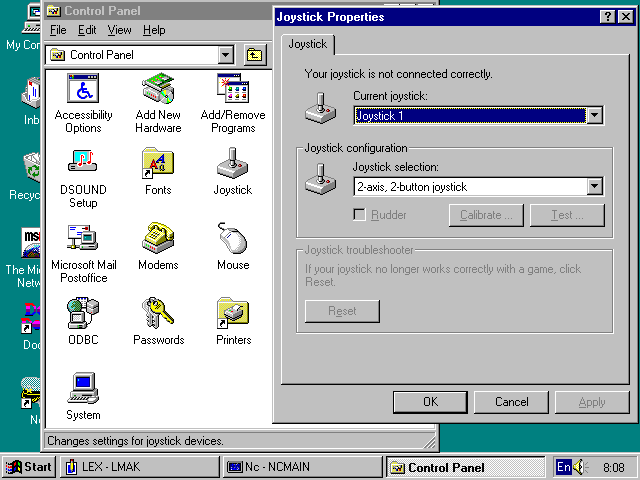Open the Passwords keys icon

click(158, 313)
